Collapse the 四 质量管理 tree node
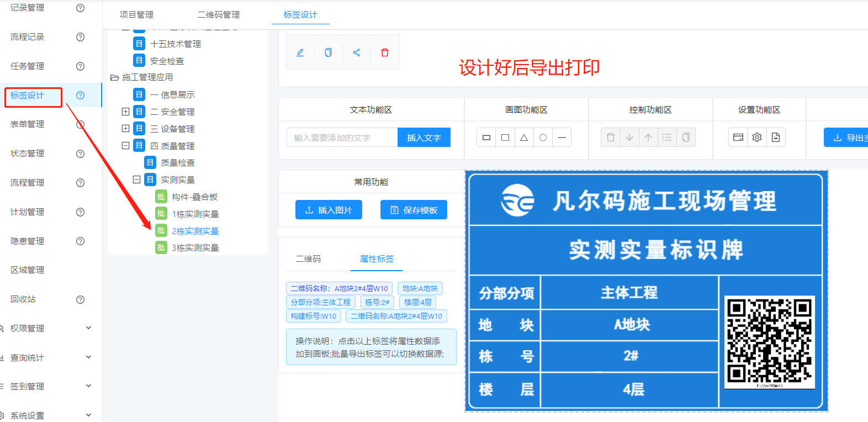Viewport: 868px width, 422px height. click(x=125, y=146)
